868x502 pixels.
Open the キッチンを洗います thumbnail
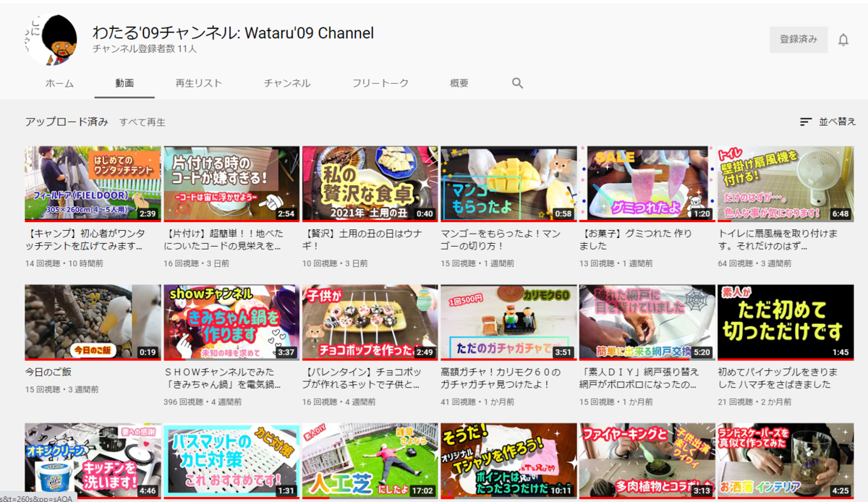coord(93,461)
